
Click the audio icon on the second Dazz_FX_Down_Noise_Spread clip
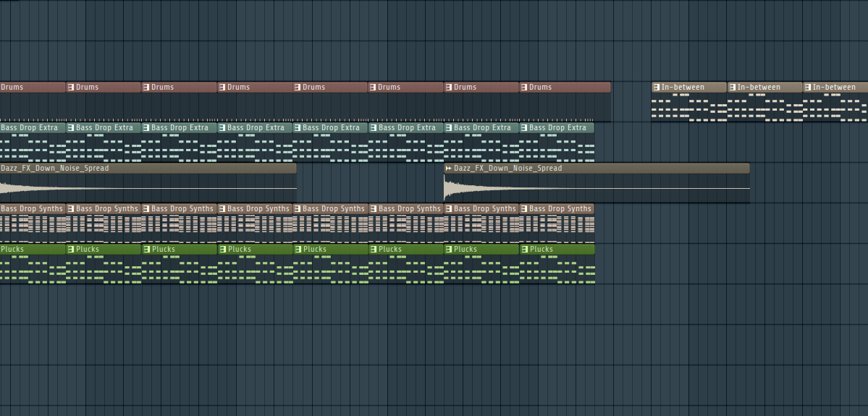coord(449,169)
